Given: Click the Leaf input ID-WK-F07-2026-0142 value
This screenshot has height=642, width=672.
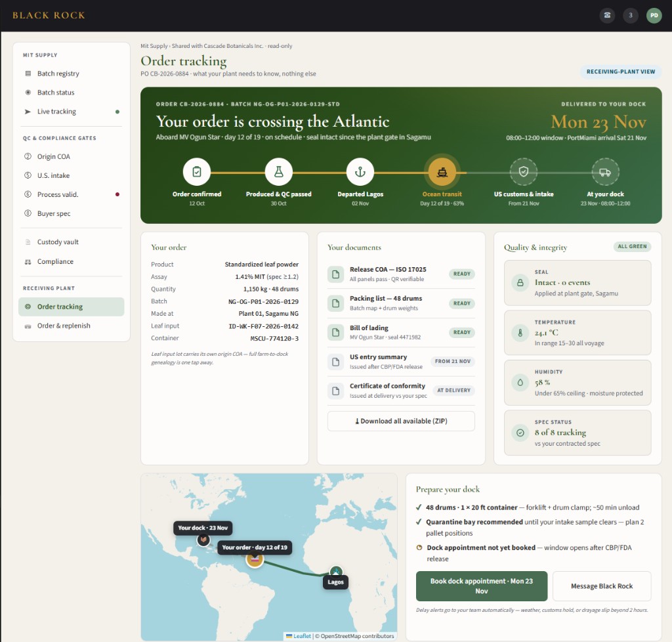Looking at the screenshot, I should point(264,326).
